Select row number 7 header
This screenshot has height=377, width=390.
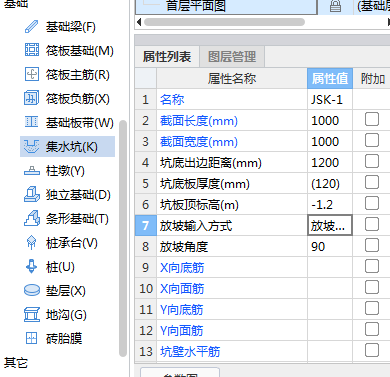coord(146,226)
